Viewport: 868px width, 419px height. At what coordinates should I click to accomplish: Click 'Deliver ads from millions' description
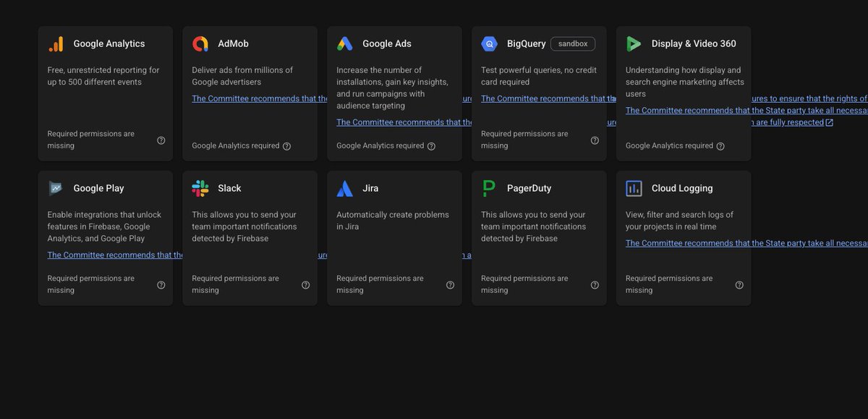point(242,76)
